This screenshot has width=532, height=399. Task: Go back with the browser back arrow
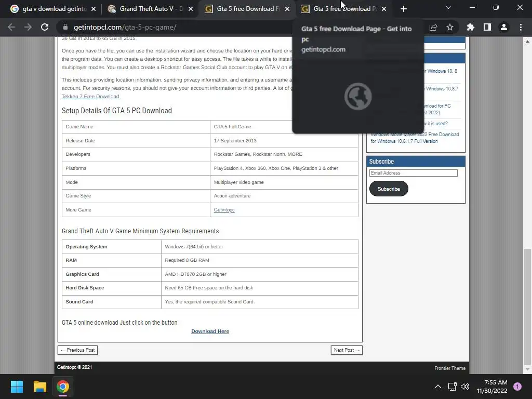[11, 27]
